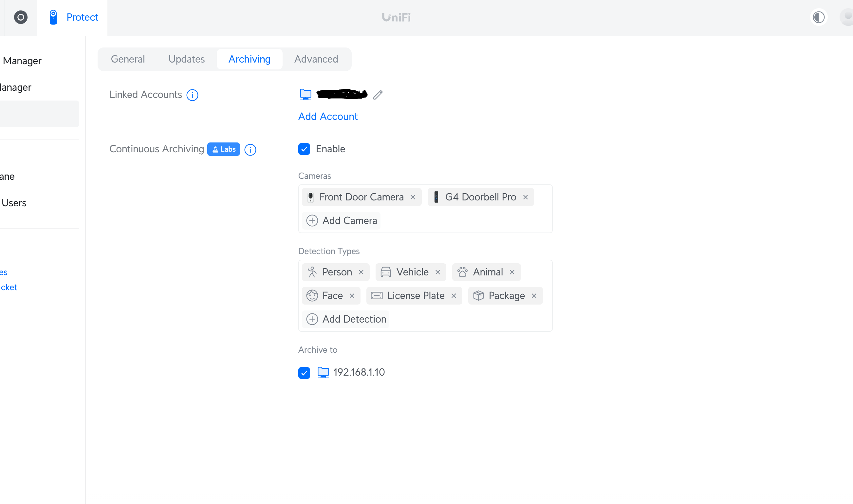The height and width of the screenshot is (504, 853).
Task: Click the Continuous Archiving info icon
Action: tap(250, 149)
